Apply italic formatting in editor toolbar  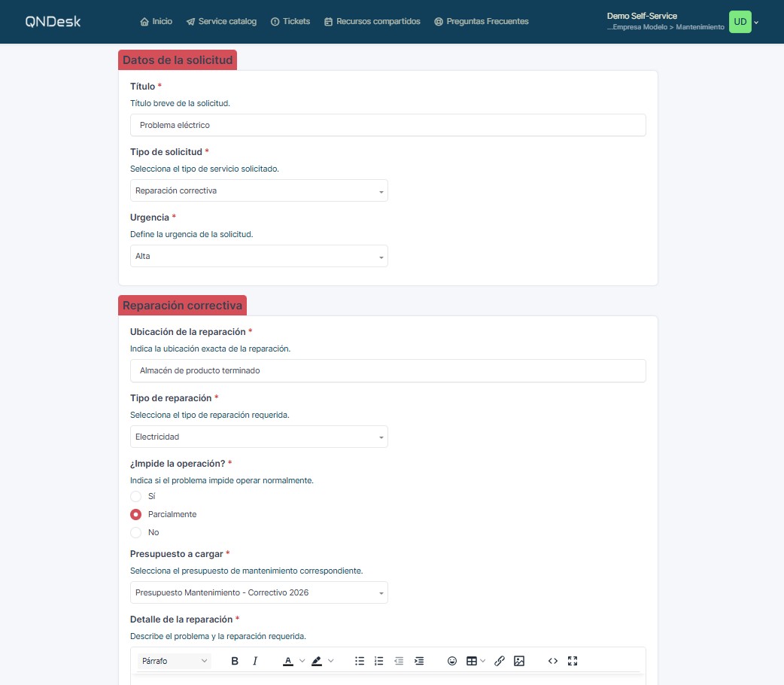point(255,661)
